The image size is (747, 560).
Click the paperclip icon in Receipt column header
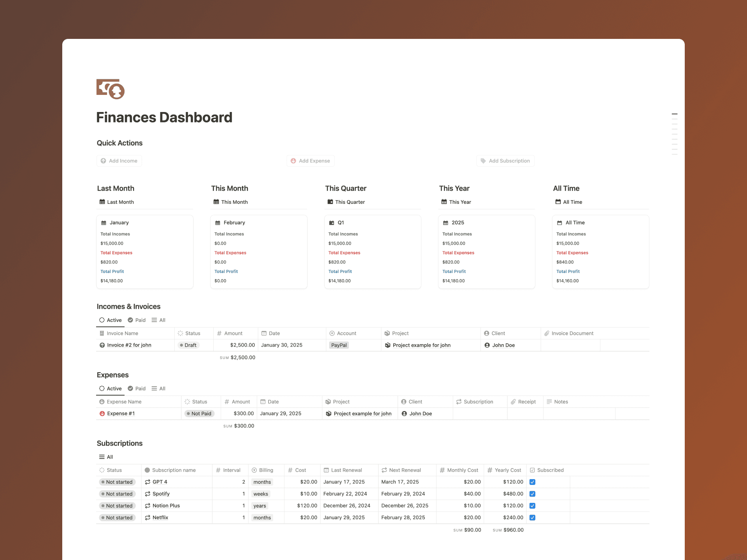512,401
